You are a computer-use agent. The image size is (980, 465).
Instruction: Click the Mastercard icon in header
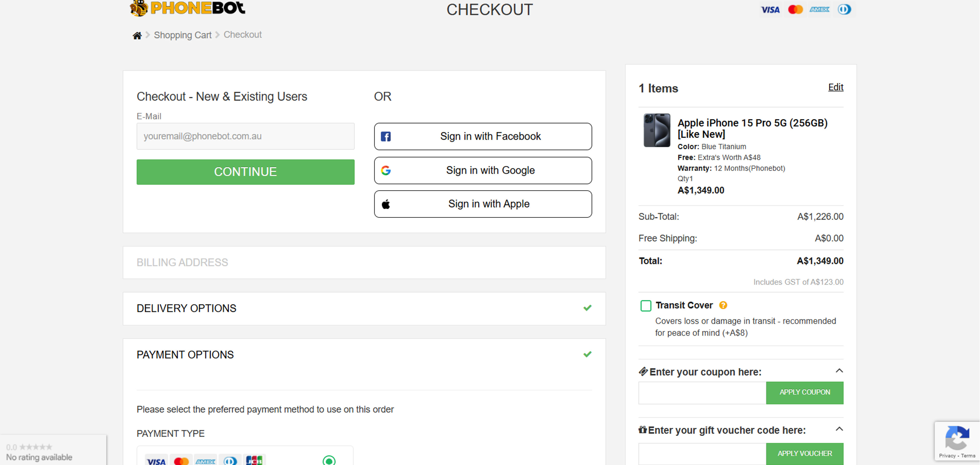[795, 9]
